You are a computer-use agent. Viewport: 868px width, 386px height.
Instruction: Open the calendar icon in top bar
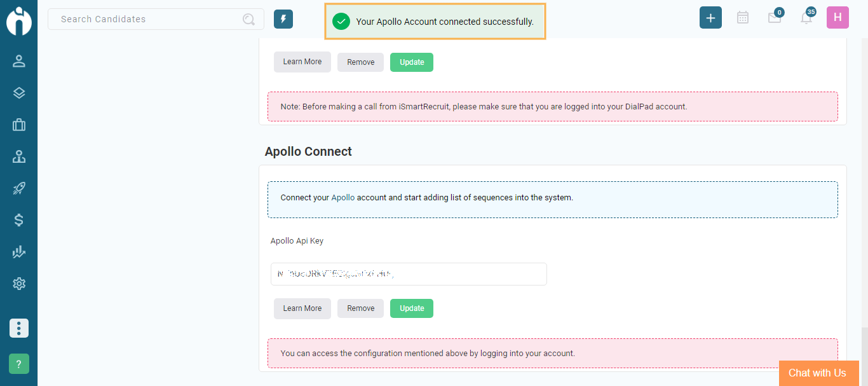tap(742, 18)
